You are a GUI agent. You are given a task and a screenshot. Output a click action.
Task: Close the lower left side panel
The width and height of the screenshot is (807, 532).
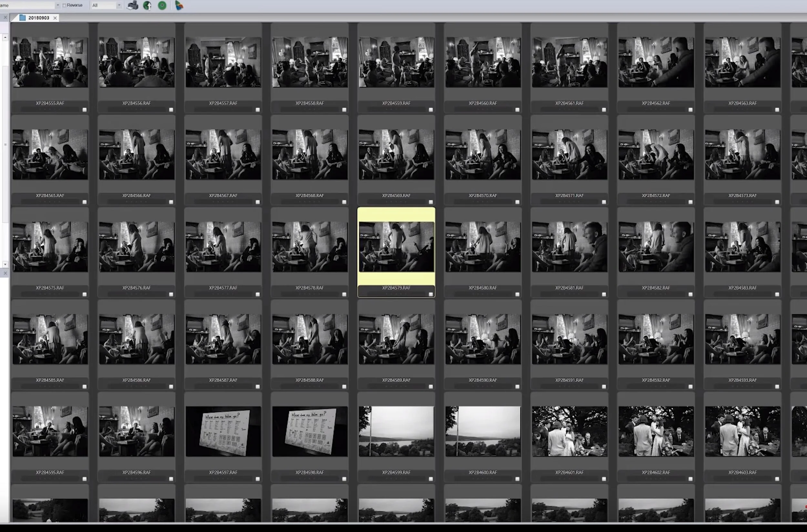[x=5, y=273]
